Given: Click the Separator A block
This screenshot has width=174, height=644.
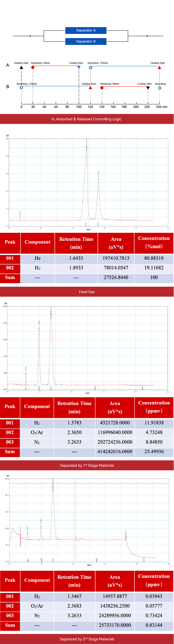Looking at the screenshot, I should 86,30.
